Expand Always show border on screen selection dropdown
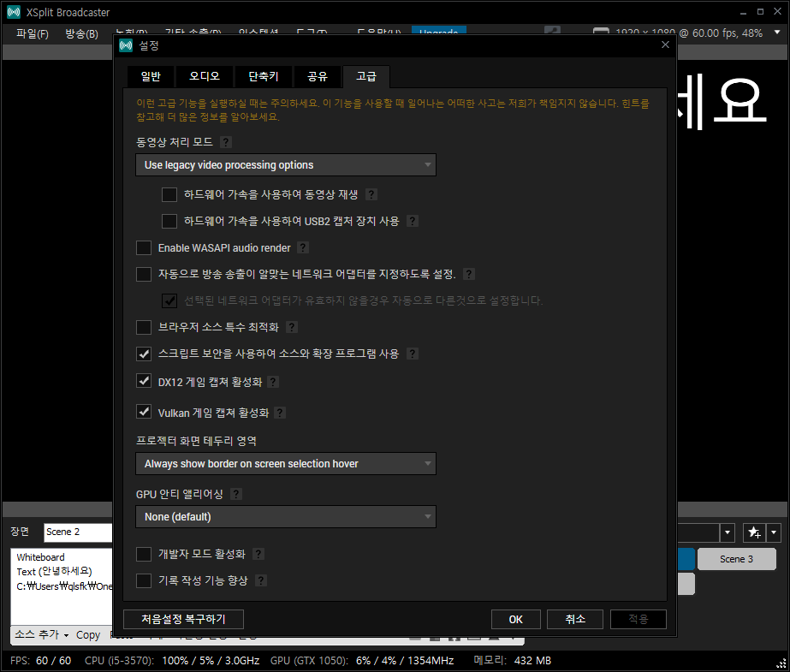Viewport: 790px width, 672px height. [x=286, y=463]
